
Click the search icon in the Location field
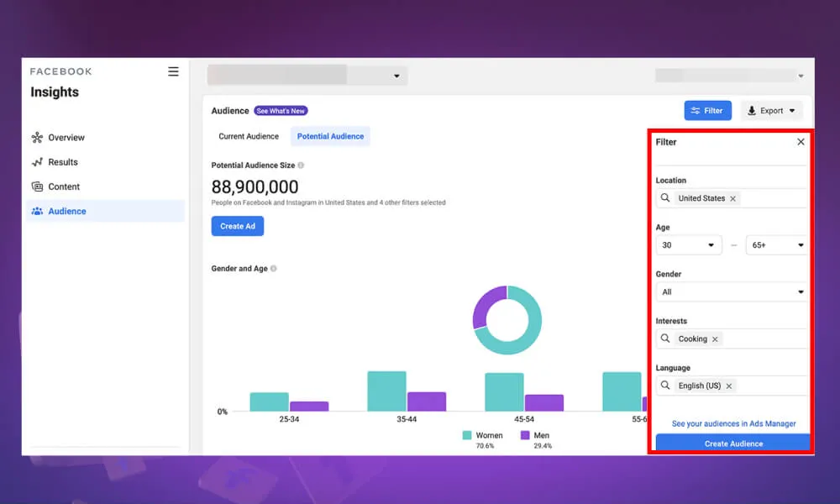click(666, 198)
